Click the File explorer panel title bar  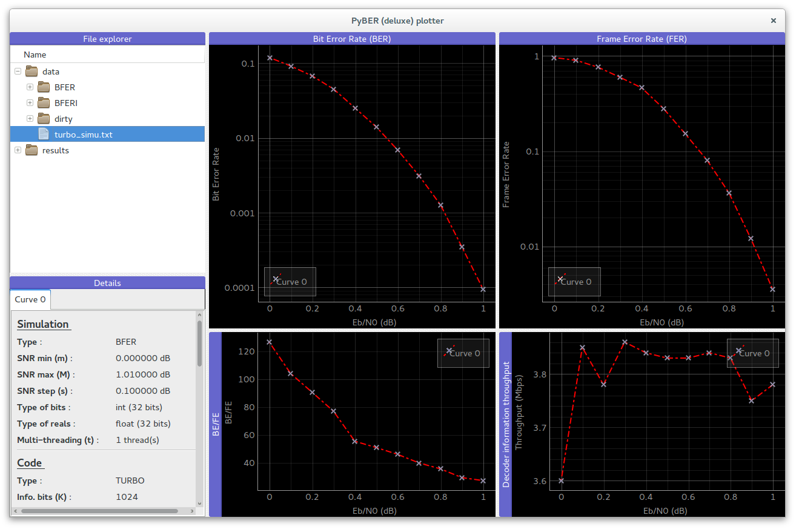click(107, 39)
